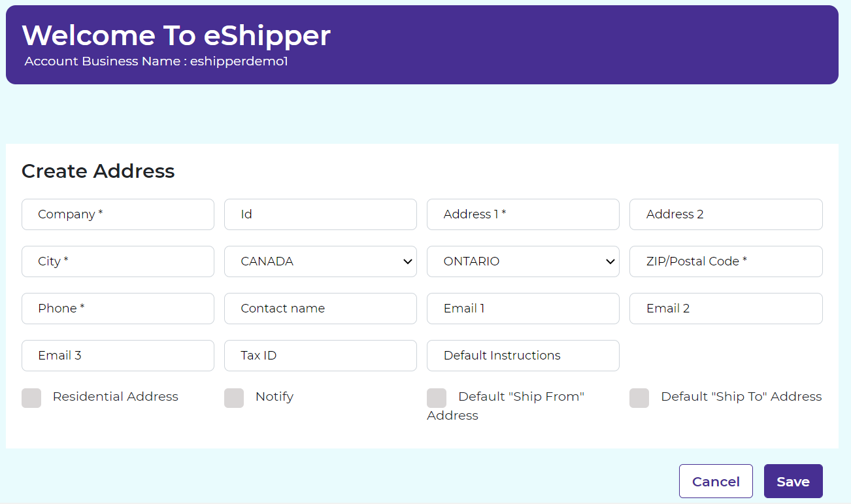Expand the ONTARIO province dropdown
851x504 pixels.
coord(523,261)
